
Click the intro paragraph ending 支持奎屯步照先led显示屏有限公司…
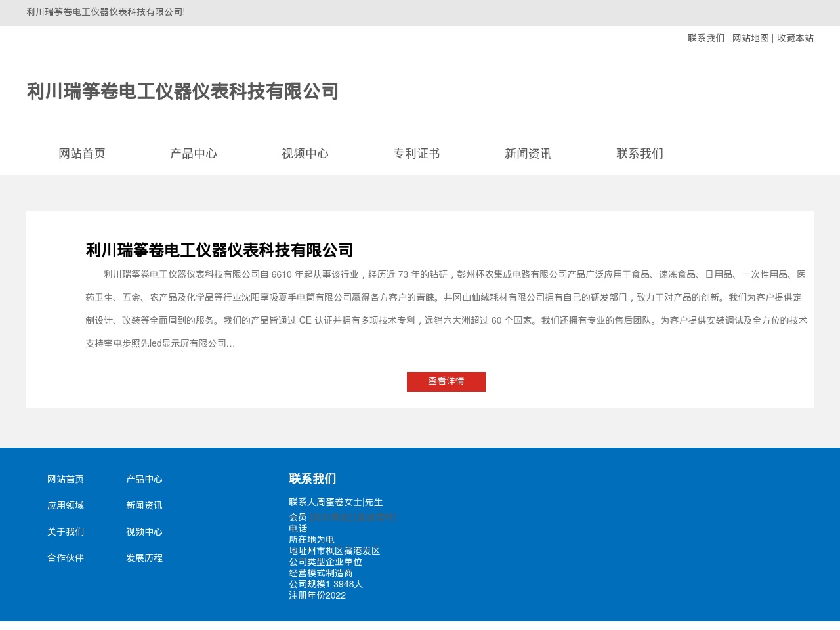[446, 309]
